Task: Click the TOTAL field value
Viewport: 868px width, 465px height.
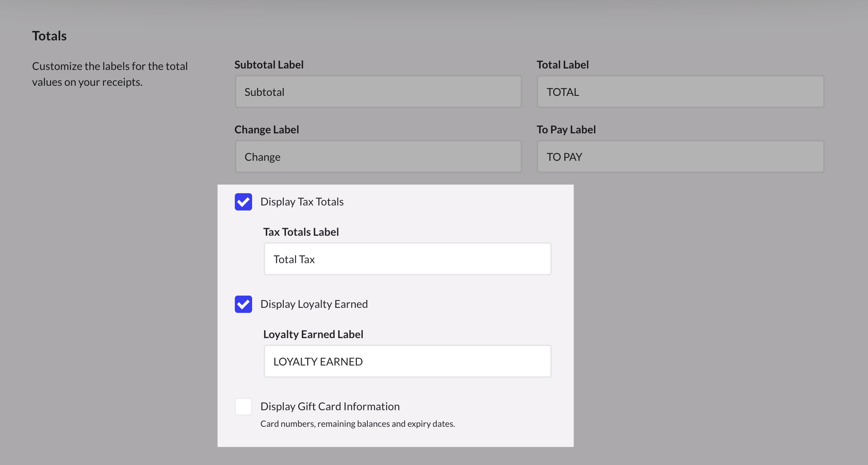Action: tap(562, 92)
